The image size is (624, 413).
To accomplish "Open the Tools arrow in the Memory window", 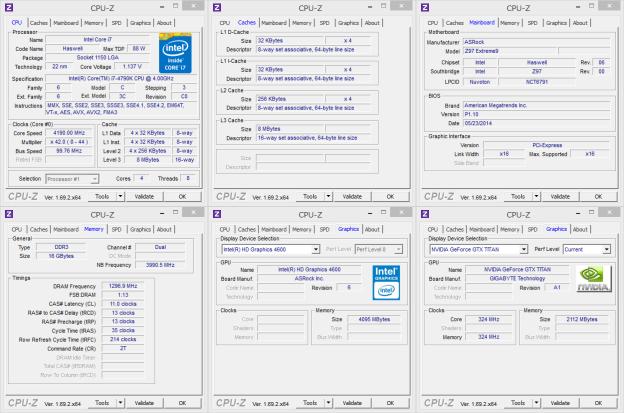I will 120,403.
